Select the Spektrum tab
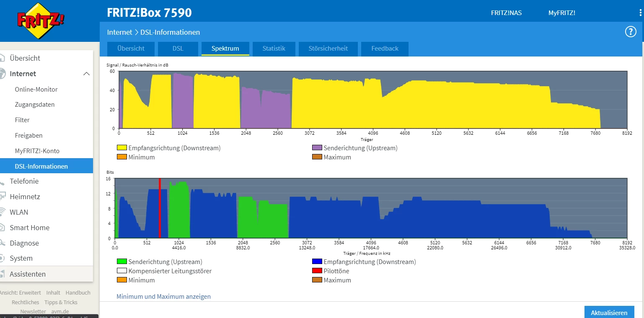The width and height of the screenshot is (644, 318). (x=225, y=49)
